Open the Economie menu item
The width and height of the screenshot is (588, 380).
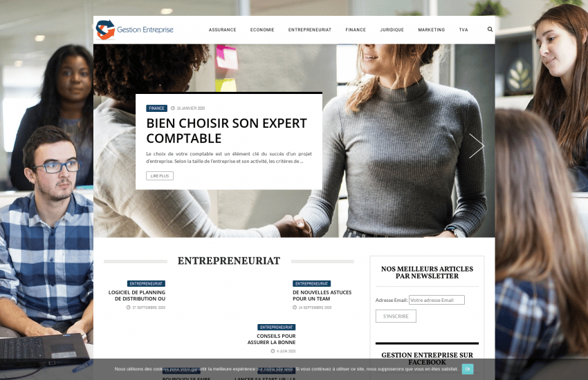coord(262,30)
